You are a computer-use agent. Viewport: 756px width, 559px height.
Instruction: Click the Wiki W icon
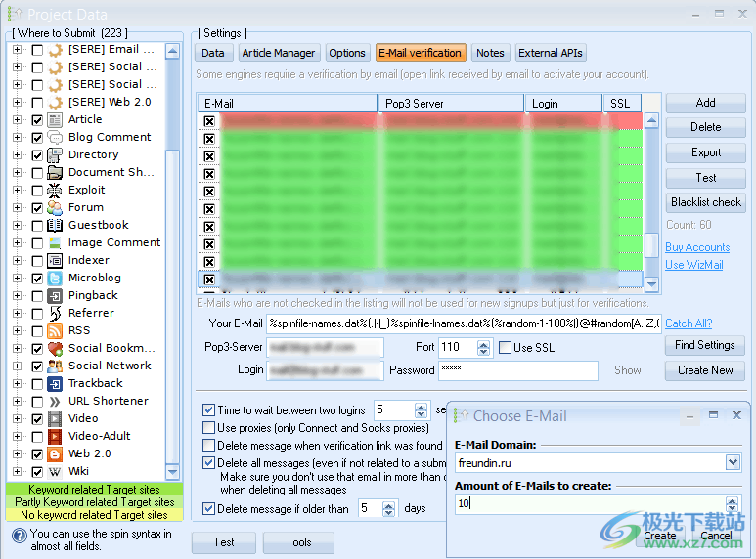point(55,472)
